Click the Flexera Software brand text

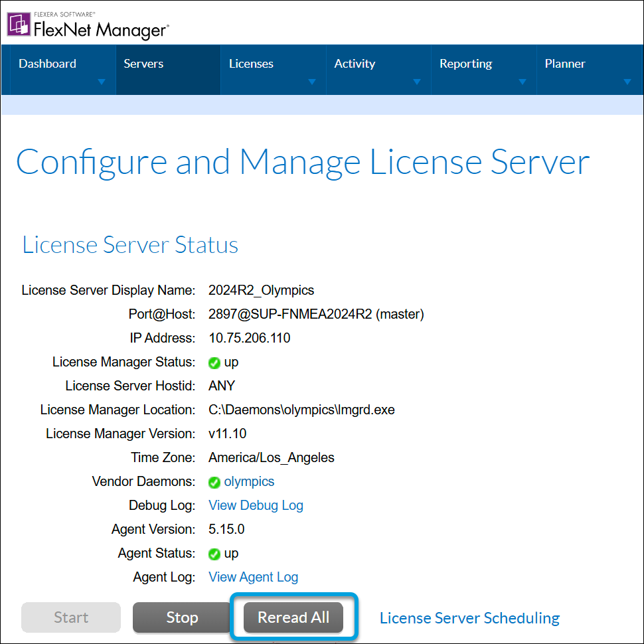tap(64, 15)
